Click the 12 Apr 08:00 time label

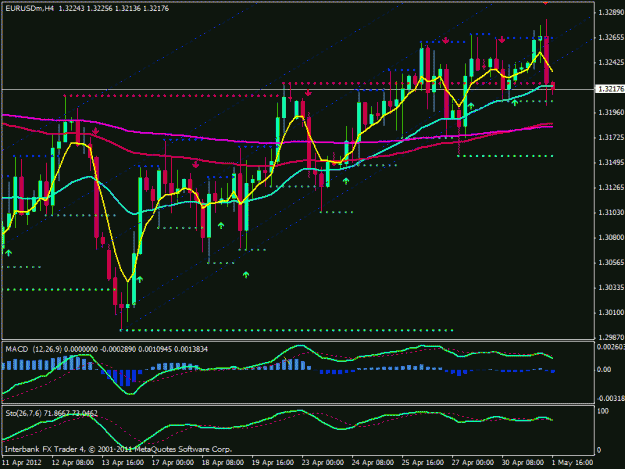[73, 463]
